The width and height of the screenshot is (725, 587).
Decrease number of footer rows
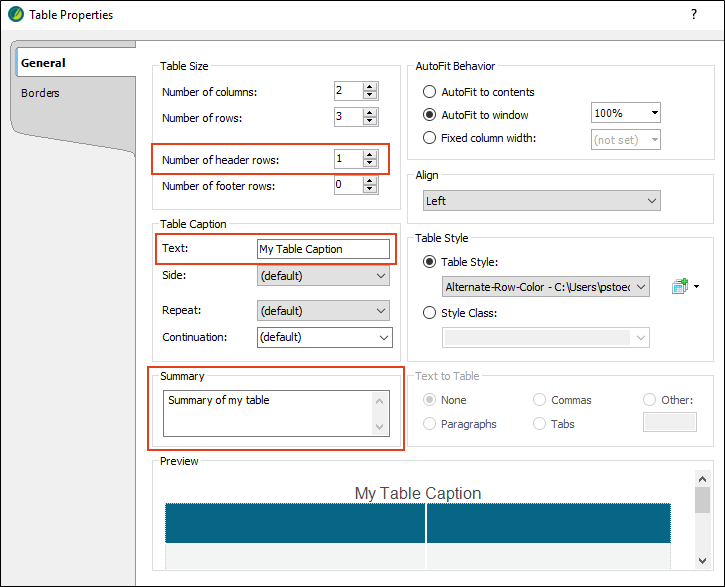(370, 189)
